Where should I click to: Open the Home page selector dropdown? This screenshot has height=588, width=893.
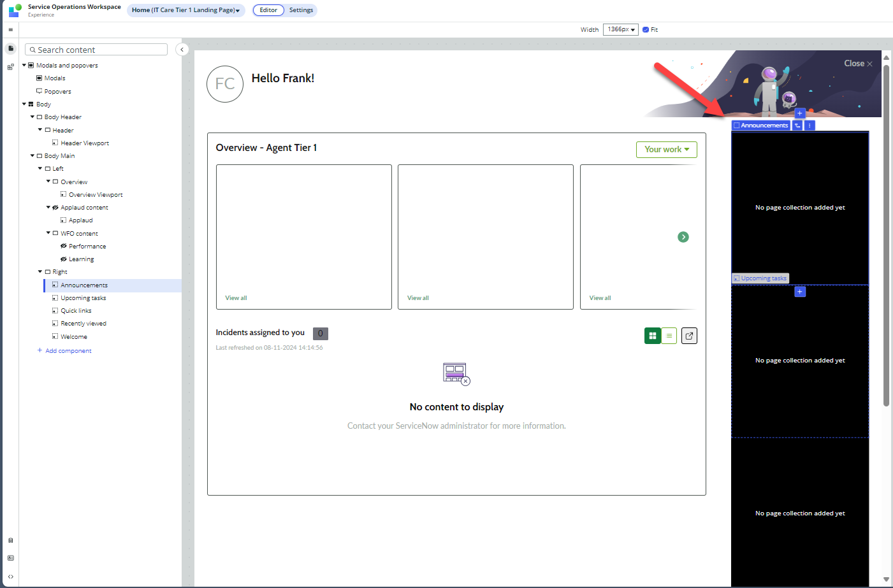point(186,10)
